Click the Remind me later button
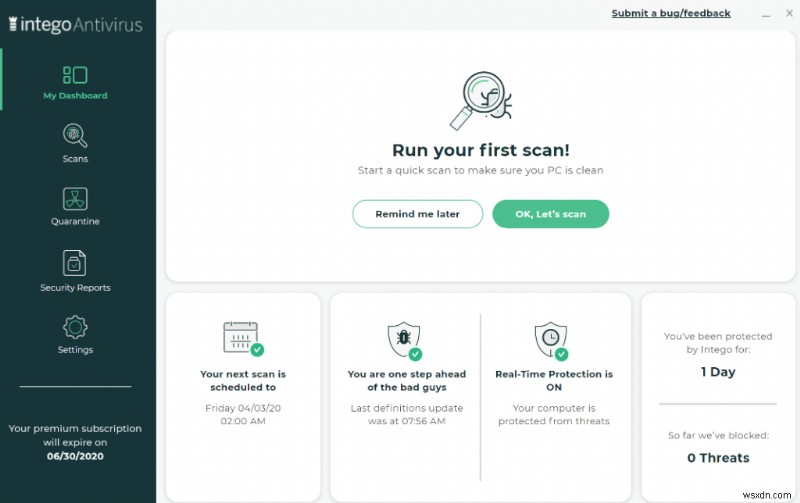Image resolution: width=800 pixels, height=503 pixels. pyautogui.click(x=417, y=214)
